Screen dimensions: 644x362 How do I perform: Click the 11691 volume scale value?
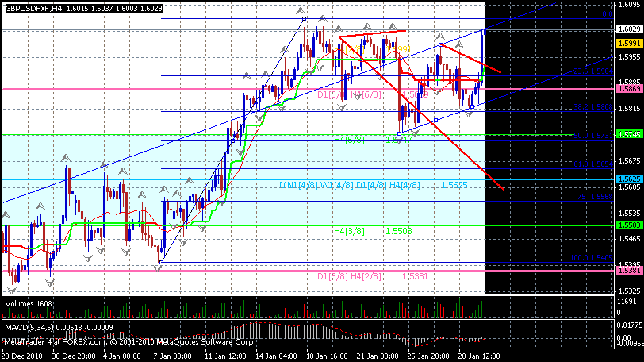coord(627,302)
